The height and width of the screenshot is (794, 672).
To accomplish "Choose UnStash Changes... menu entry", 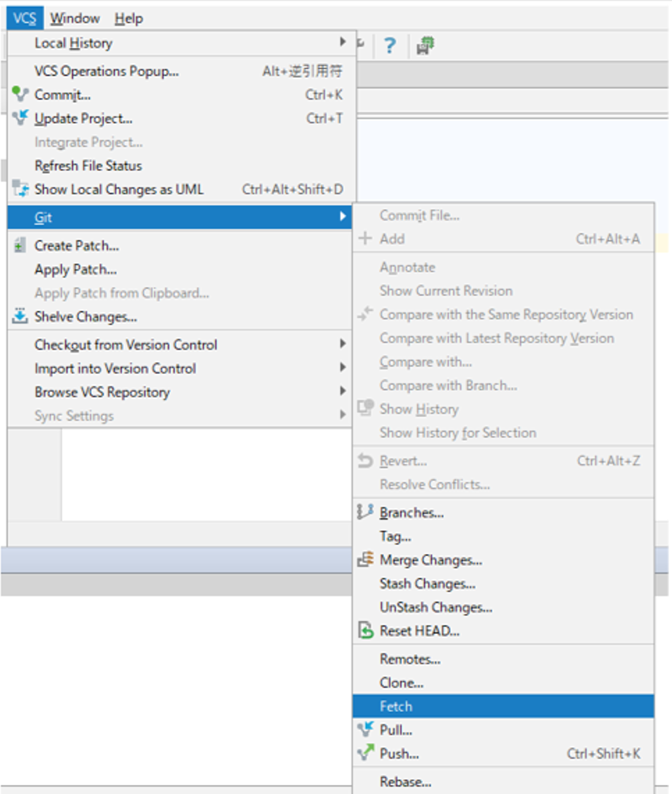I will pos(503,607).
